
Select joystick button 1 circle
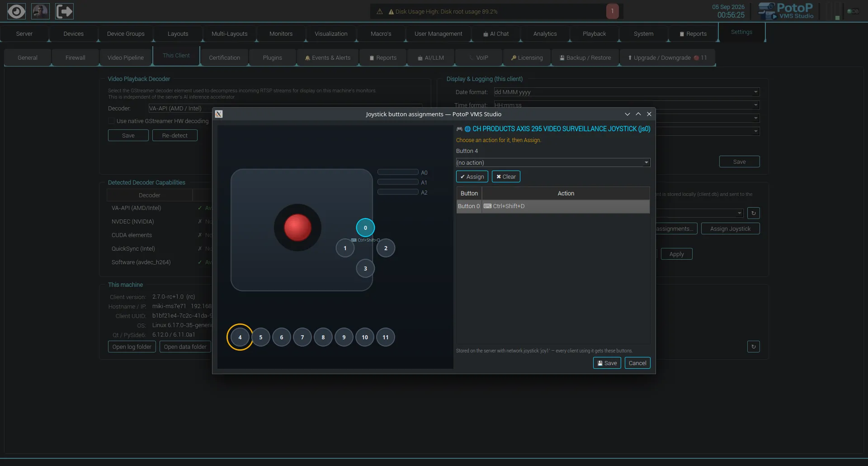345,248
